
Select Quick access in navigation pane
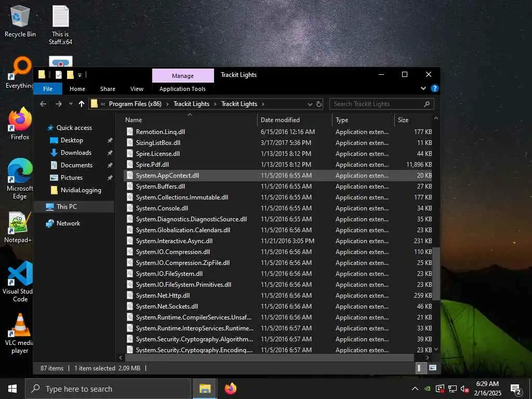[x=74, y=128]
